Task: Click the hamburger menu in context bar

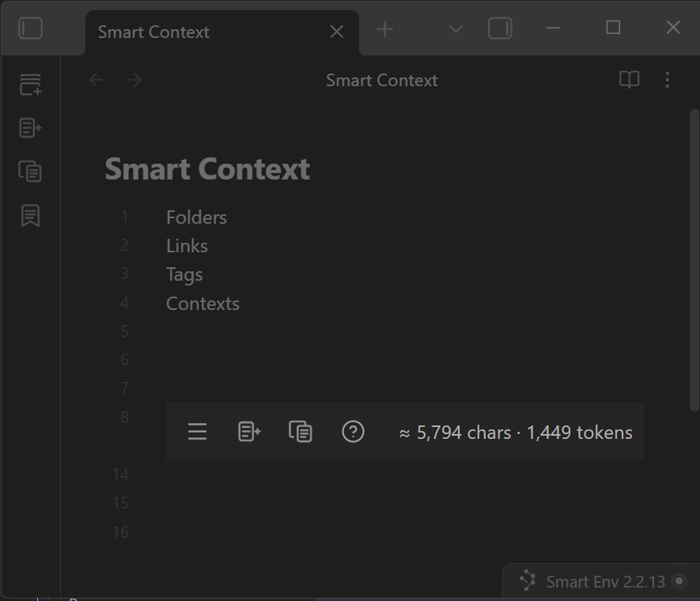Action: click(197, 432)
